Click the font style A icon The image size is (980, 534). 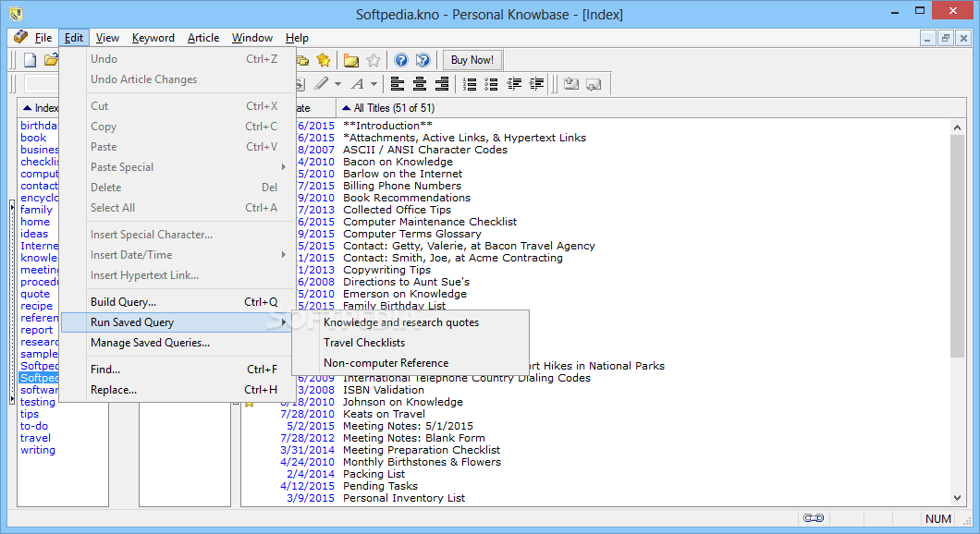click(x=358, y=84)
